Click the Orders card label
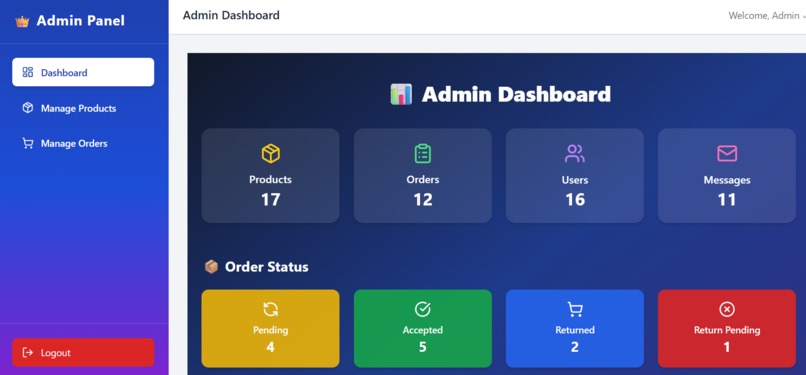Screen dimensions: 806x375 point(423,179)
